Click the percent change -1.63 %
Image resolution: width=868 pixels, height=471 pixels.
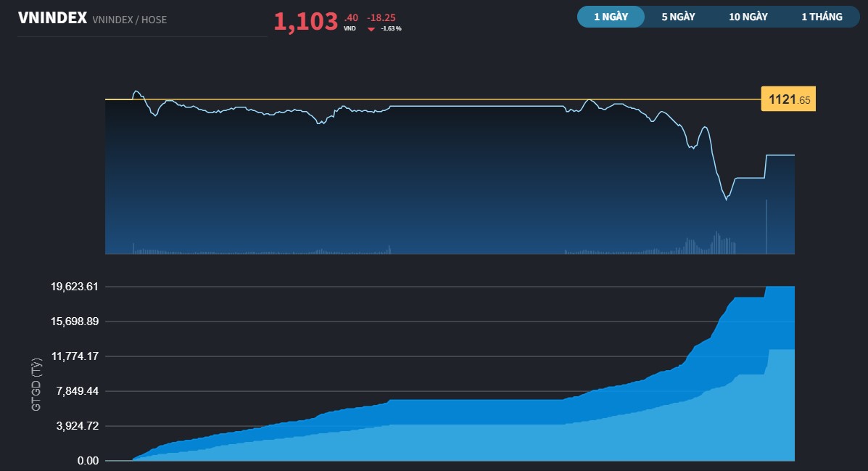[391, 28]
